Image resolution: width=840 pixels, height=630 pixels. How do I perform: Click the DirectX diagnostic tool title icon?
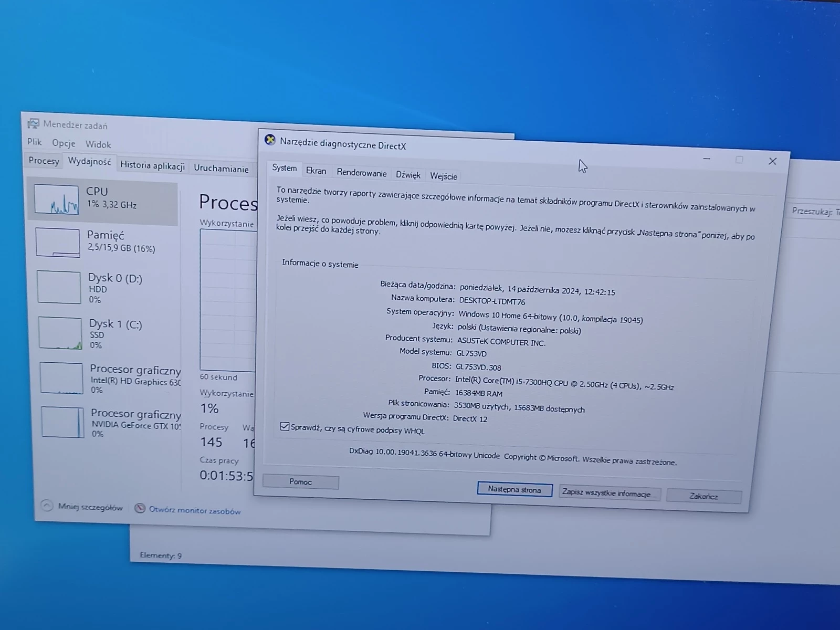tap(270, 140)
